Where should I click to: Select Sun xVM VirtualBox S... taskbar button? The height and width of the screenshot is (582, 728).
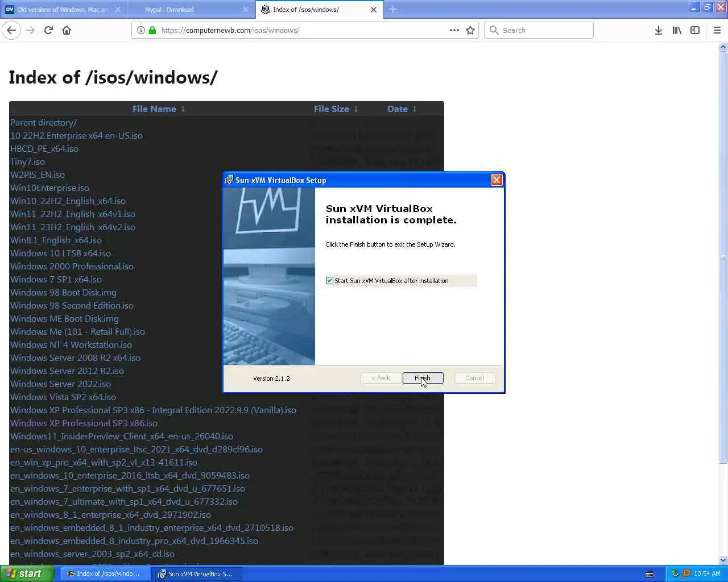pos(197,573)
